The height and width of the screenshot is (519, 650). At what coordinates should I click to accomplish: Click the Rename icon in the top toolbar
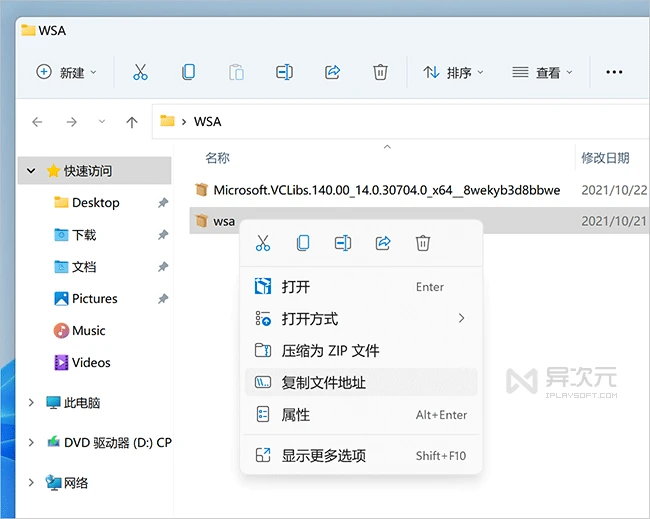click(284, 72)
